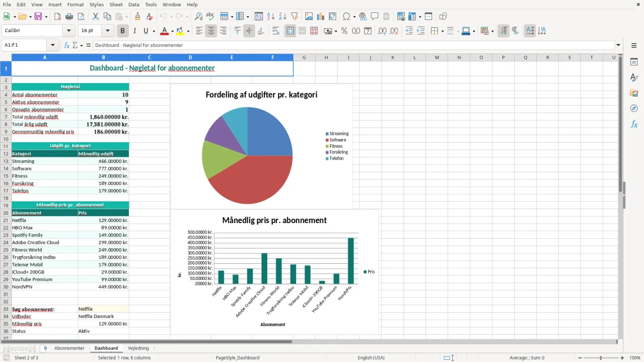Select column header G
This screenshot has width=644, height=362.
coord(304,57)
